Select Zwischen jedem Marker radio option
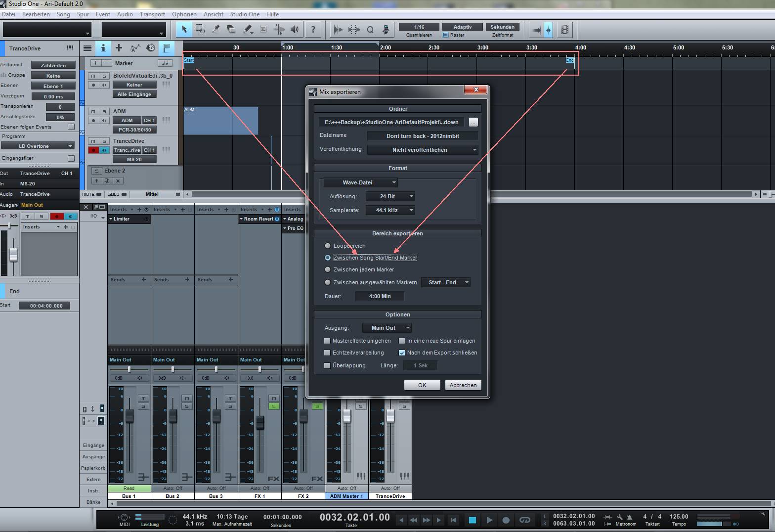This screenshot has width=775, height=532. 327,269
